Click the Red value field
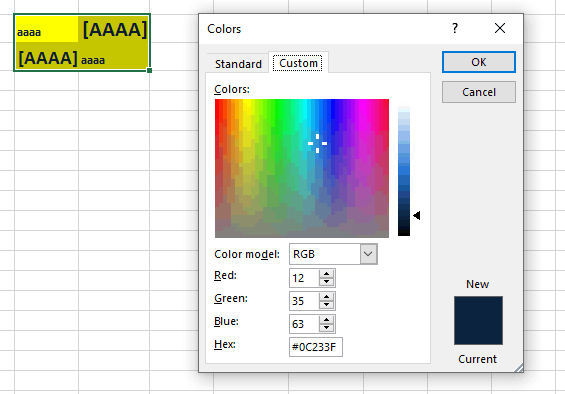565x394 pixels. 304,278
